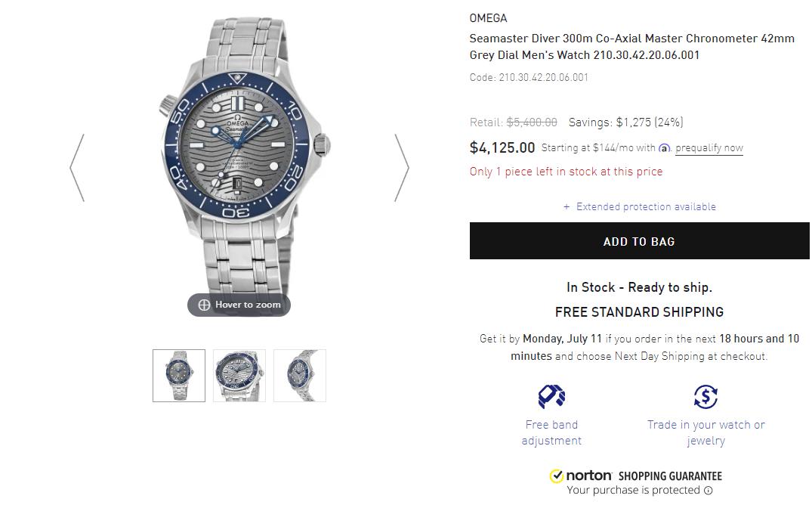The height and width of the screenshot is (508, 812).
Task: Expand Extended protection available option
Action: point(640,206)
